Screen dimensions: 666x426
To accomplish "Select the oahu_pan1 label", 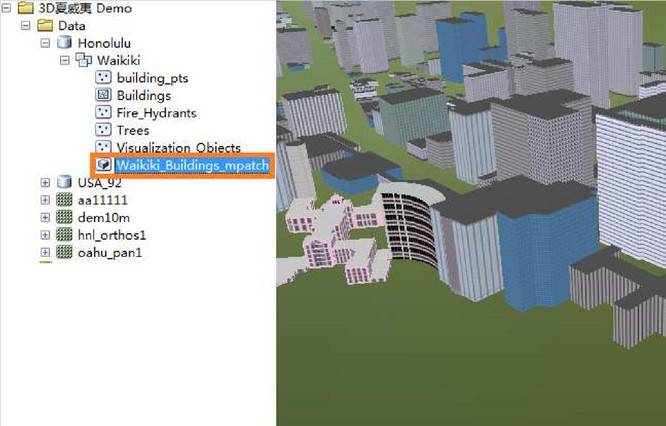I will pos(110,253).
